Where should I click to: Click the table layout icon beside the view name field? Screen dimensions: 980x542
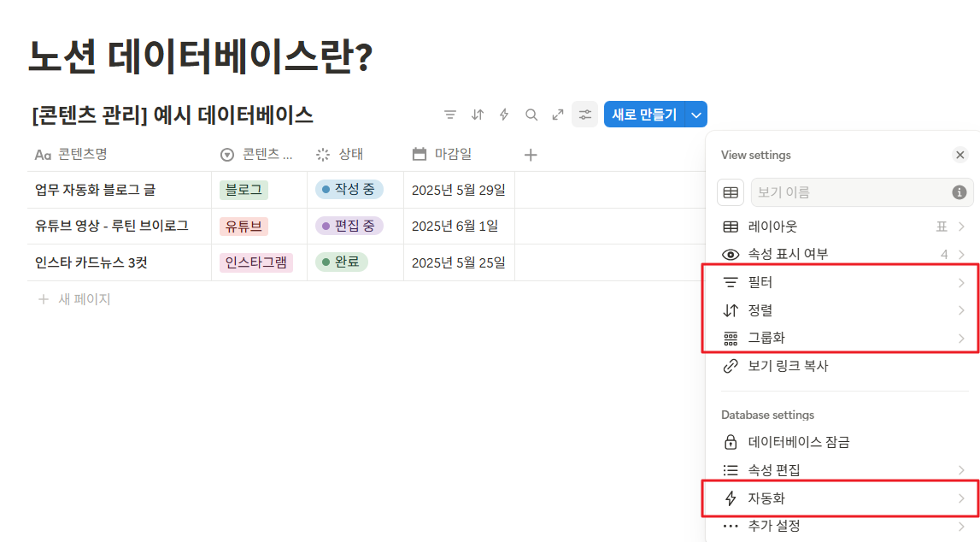[x=731, y=191]
